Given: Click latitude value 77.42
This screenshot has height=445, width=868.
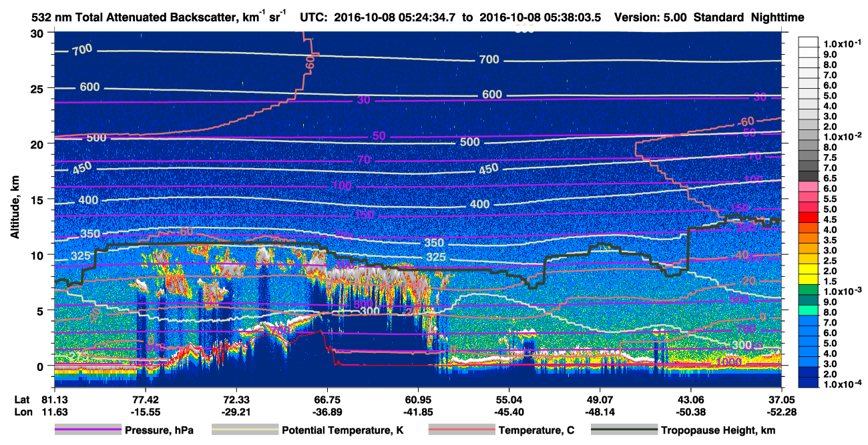Looking at the screenshot, I should coord(145,399).
